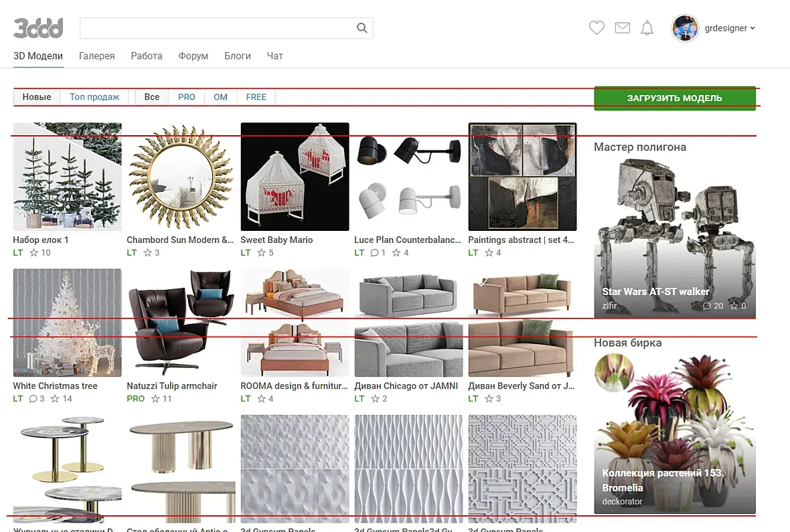
Task: Click round plant avatar on Новая бирка card
Action: tap(614, 373)
